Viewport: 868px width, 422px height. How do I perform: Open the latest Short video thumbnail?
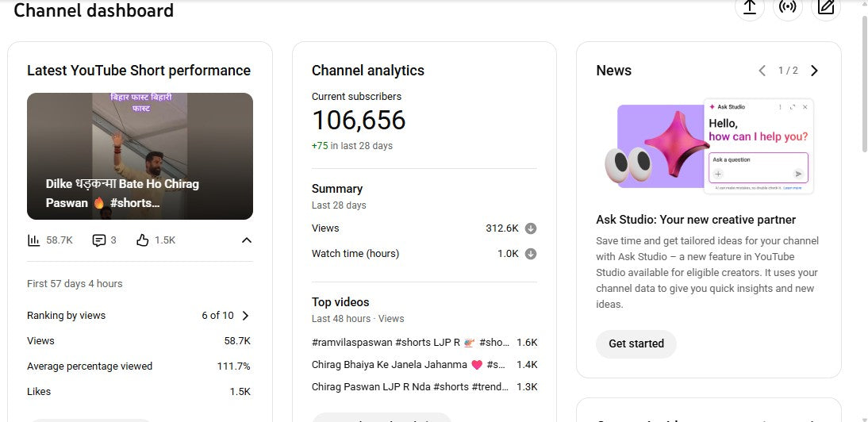(140, 156)
